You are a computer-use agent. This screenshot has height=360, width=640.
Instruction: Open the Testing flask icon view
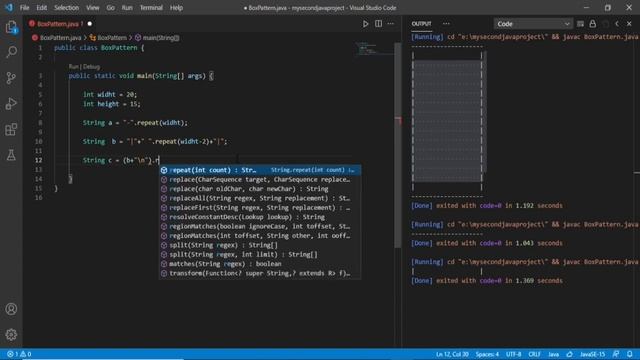11,155
